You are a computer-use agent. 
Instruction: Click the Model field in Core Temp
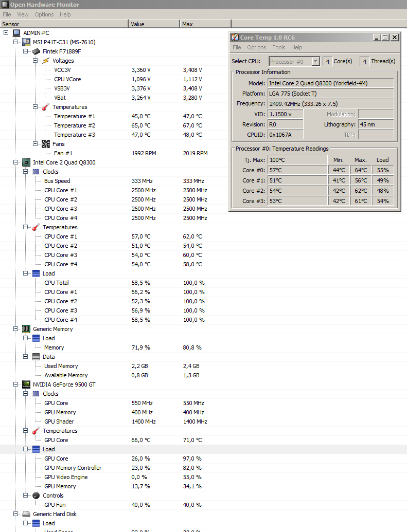coord(331,83)
